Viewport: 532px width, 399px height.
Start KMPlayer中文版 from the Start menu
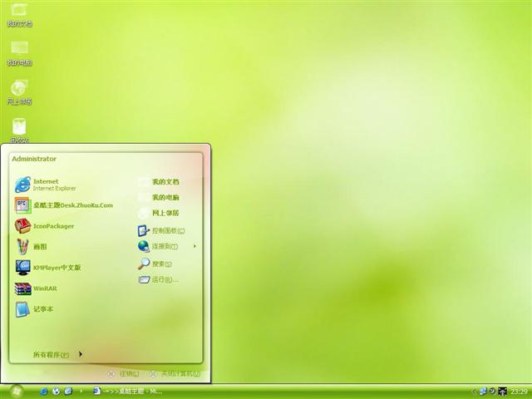tap(48, 268)
